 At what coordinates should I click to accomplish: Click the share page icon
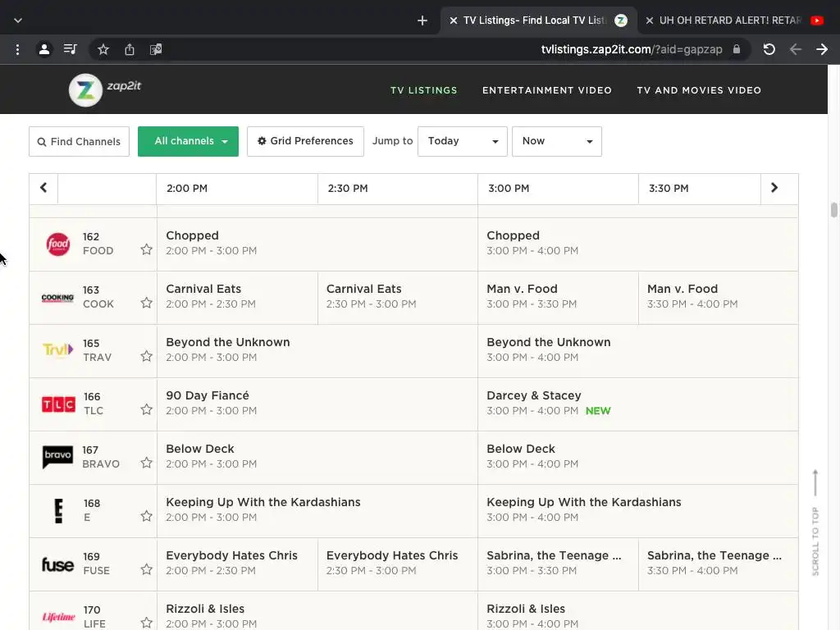tap(130, 50)
